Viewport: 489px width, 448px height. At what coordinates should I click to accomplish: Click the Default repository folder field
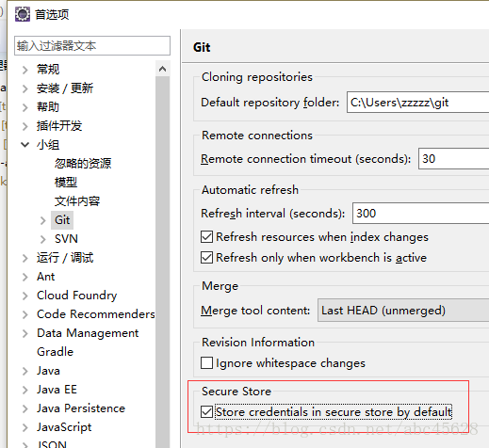coord(417,103)
